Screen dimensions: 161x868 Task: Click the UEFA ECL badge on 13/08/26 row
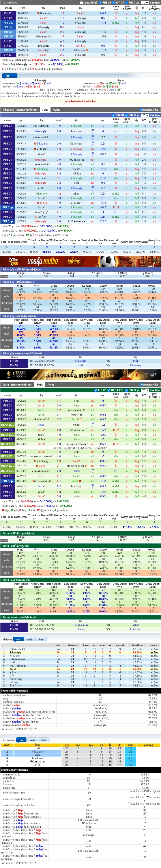point(7,425)
